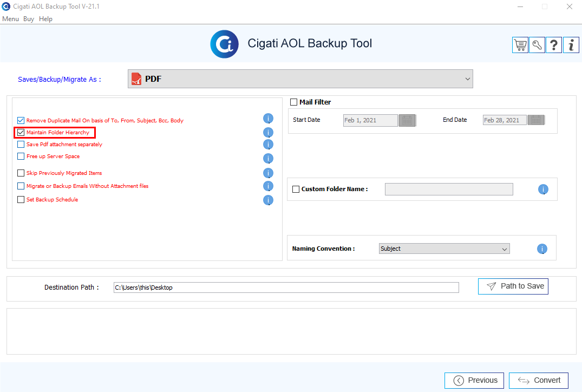Open the Buy menu
The height and width of the screenshot is (392, 582).
click(x=29, y=19)
